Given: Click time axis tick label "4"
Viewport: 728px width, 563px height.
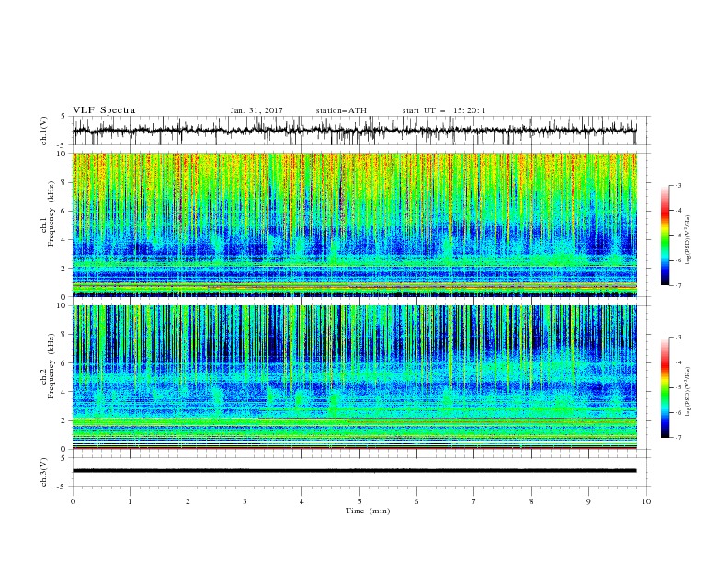Looking at the screenshot, I should [x=301, y=501].
